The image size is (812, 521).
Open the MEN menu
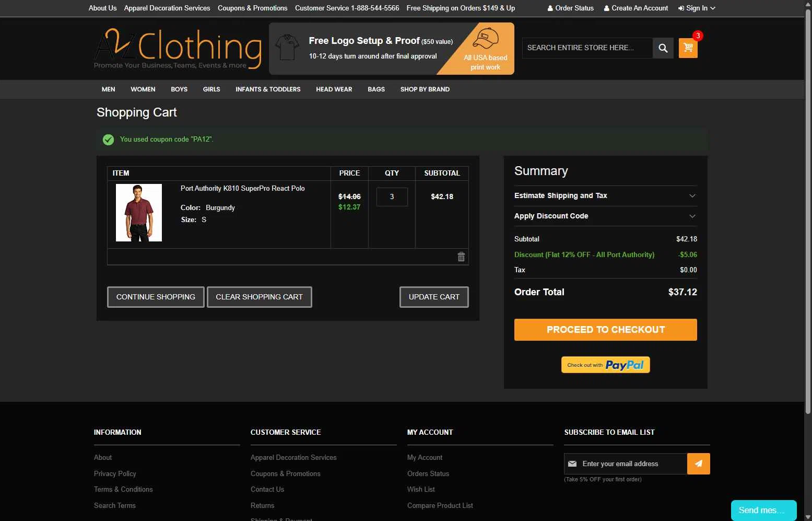click(109, 89)
